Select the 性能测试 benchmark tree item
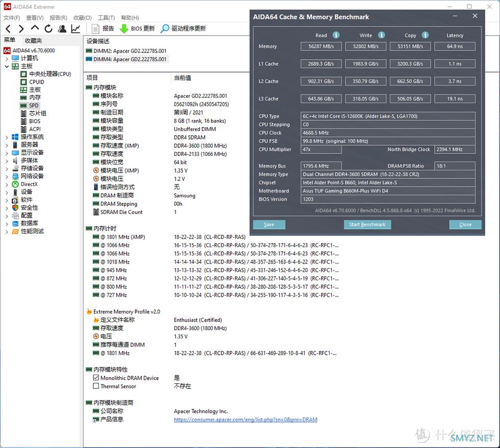The height and width of the screenshot is (448, 500). pyautogui.click(x=28, y=231)
